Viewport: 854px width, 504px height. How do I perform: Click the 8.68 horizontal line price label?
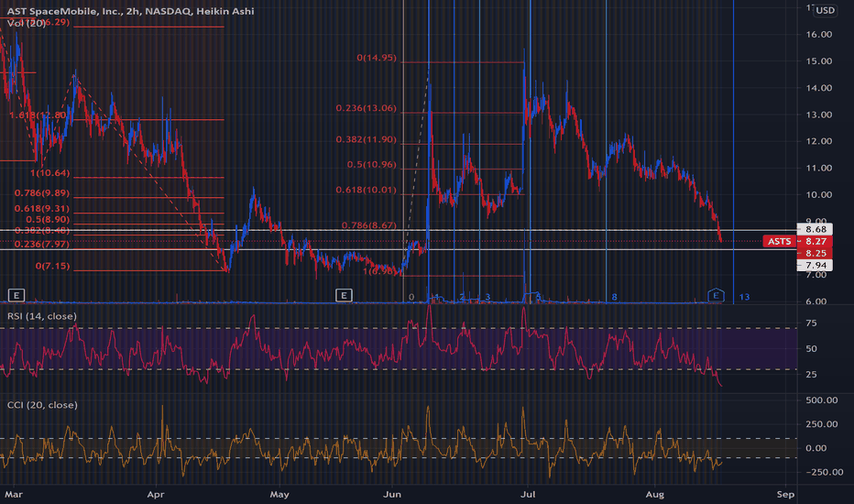click(815, 229)
